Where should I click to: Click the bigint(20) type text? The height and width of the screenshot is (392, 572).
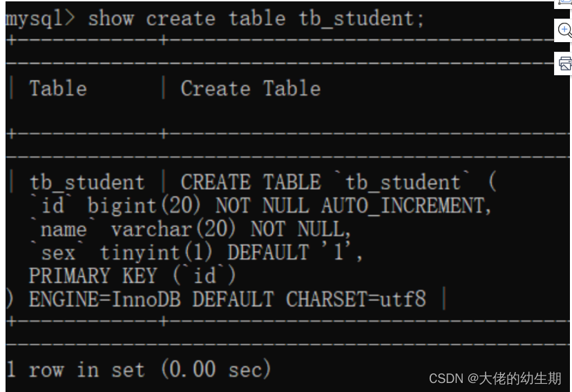tap(144, 206)
